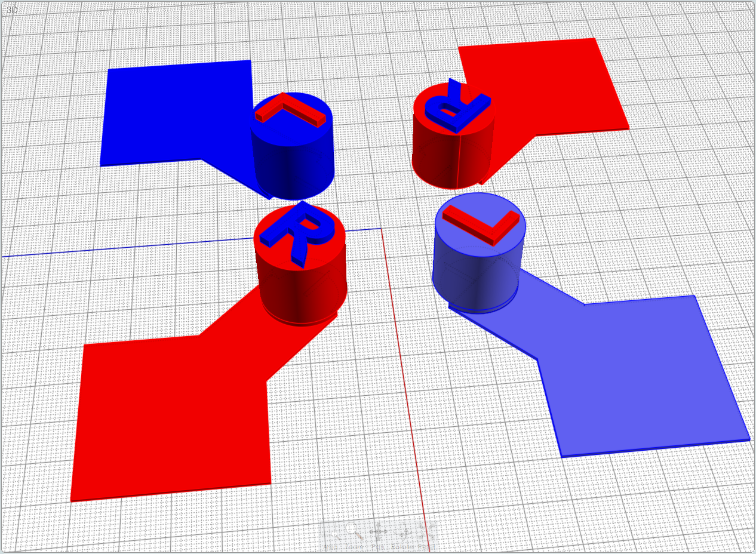Pick the red cylinder with upside-down R

pyautogui.click(x=454, y=134)
